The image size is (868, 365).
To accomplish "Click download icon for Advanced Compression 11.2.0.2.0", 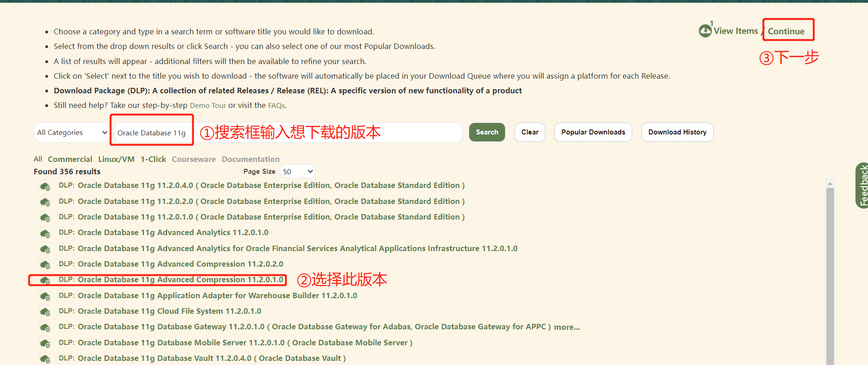I will 45,264.
